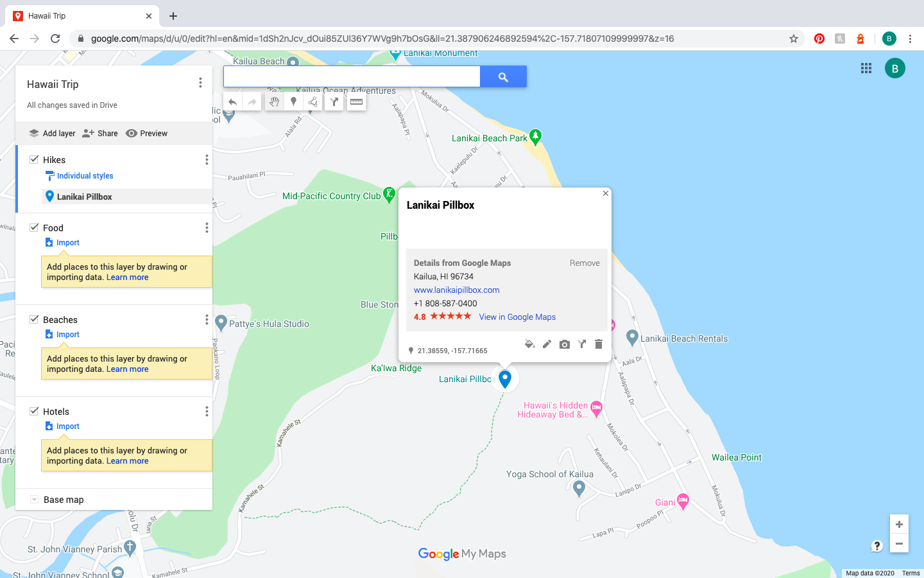Viewport: 924px width, 578px height.
Task: Click View in Google Maps link
Action: pos(517,317)
